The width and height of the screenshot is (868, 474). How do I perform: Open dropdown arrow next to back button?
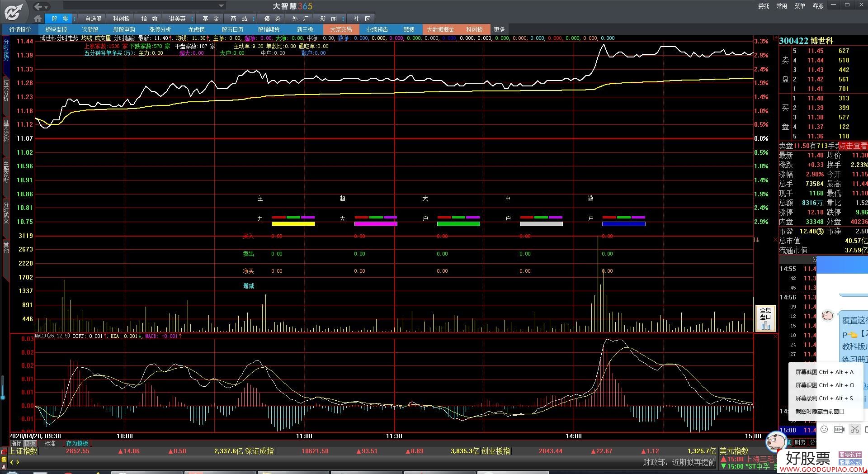tap(47, 7)
